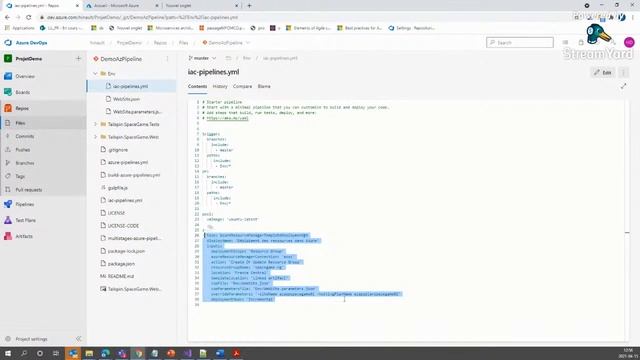Collapse the Env folder in tree
This screenshot has width=640, height=360.
click(96, 73)
